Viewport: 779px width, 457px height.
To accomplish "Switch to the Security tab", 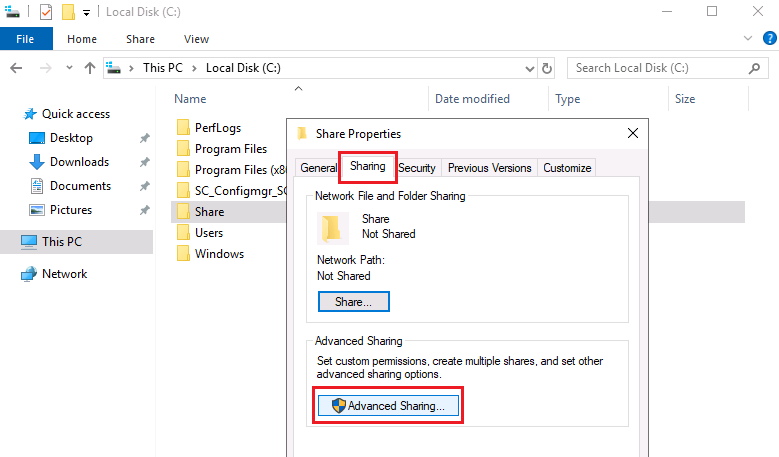I will point(417,168).
